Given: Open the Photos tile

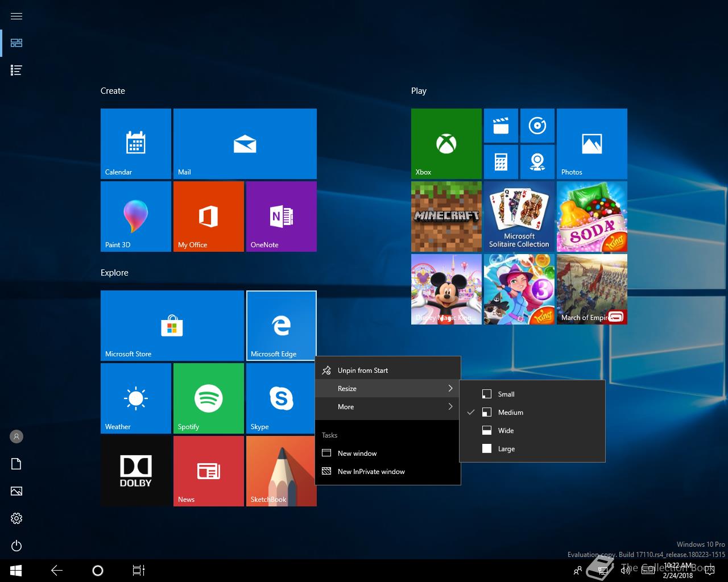Looking at the screenshot, I should point(592,144).
